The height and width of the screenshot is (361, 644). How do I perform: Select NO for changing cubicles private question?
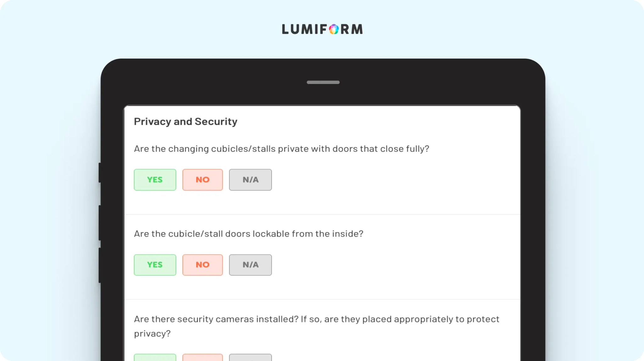pyautogui.click(x=203, y=180)
